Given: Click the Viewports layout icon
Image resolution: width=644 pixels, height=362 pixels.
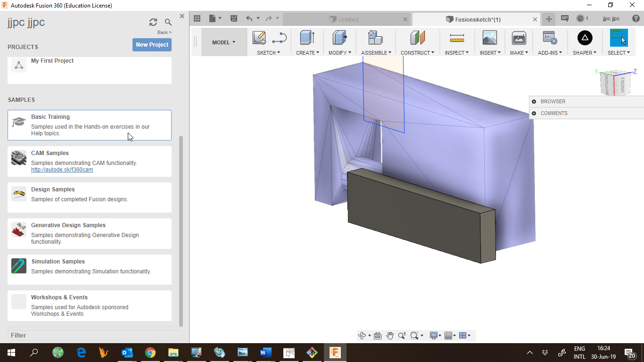Looking at the screenshot, I should (x=462, y=336).
